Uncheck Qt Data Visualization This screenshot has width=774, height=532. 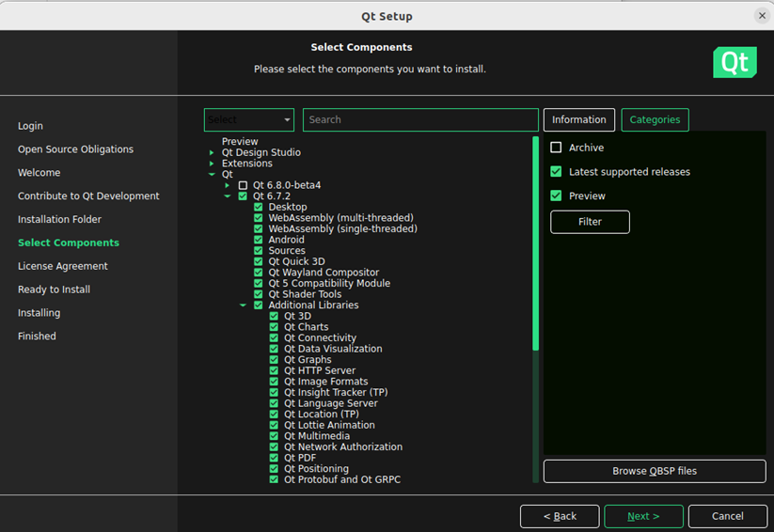coord(274,349)
